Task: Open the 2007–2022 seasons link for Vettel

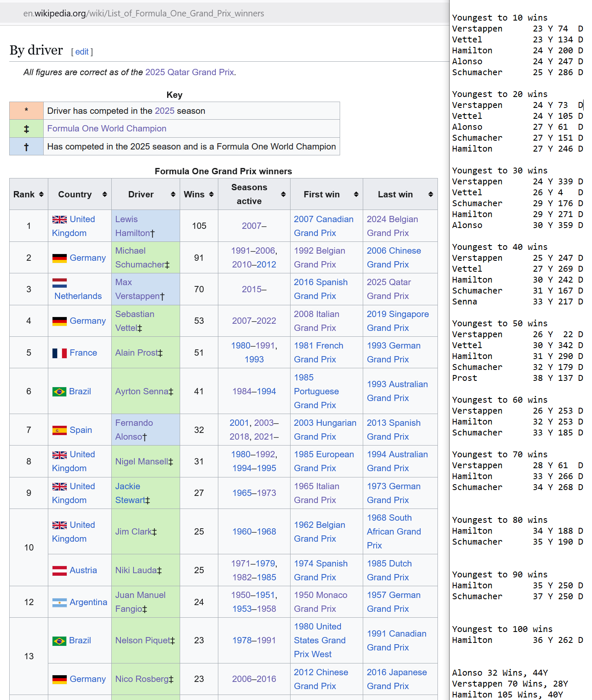Action: coord(254,321)
